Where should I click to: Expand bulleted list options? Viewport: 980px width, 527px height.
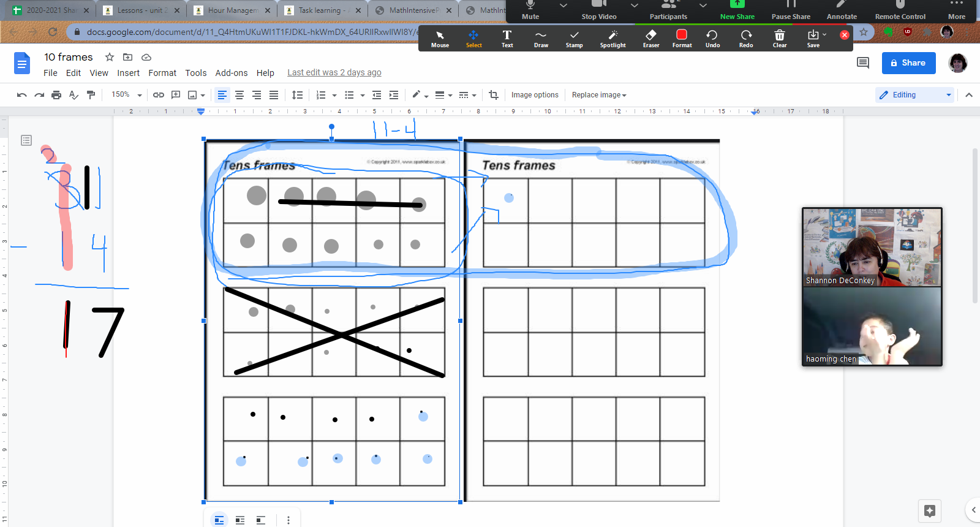(363, 96)
